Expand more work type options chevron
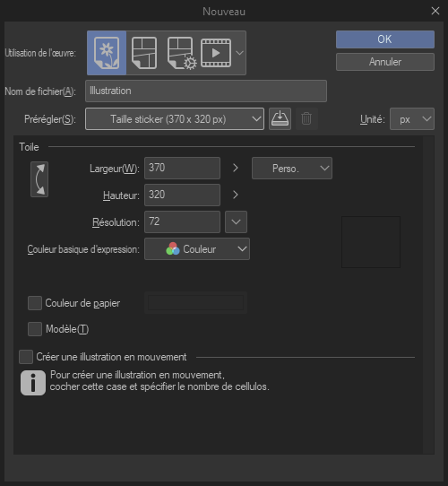 (239, 53)
